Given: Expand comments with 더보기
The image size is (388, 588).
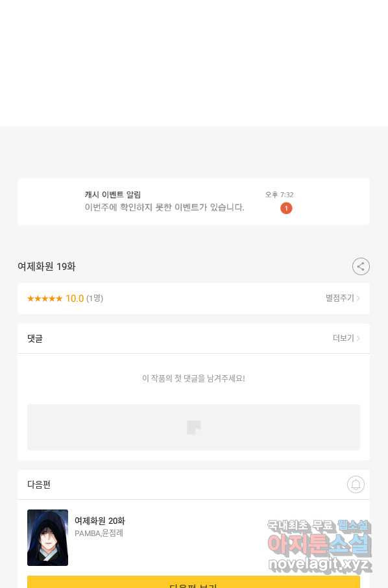Looking at the screenshot, I should pos(343,338).
